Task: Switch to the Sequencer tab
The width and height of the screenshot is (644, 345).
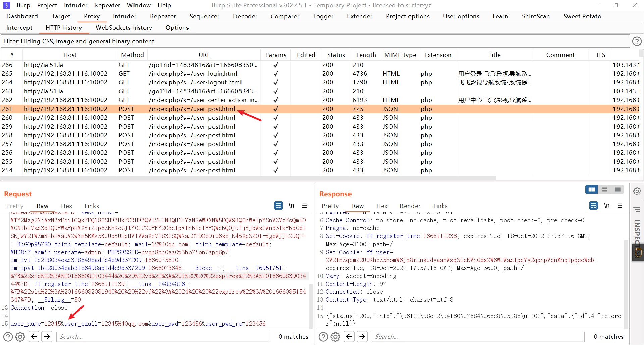Action: tap(204, 16)
